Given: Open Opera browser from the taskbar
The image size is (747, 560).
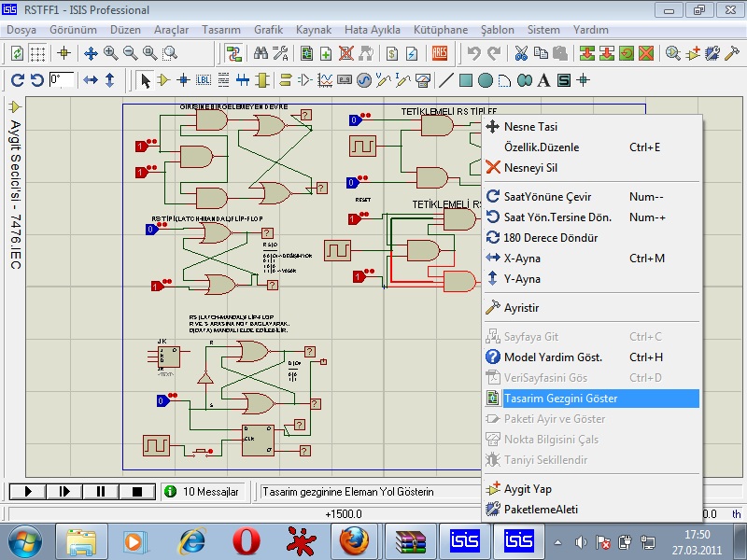Looking at the screenshot, I should pyautogui.click(x=247, y=541).
